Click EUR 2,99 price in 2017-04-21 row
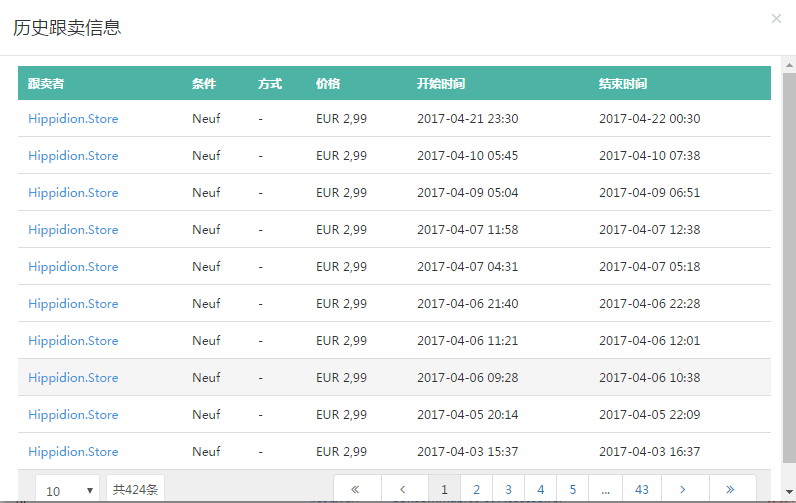Viewport: 796px width, 503px height. (341, 119)
